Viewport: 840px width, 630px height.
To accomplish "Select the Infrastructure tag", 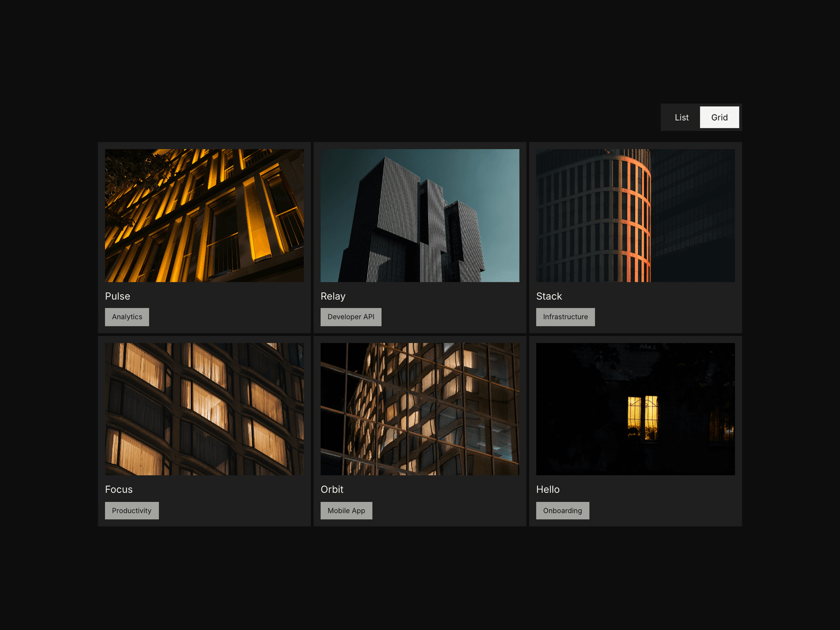I will (x=565, y=317).
